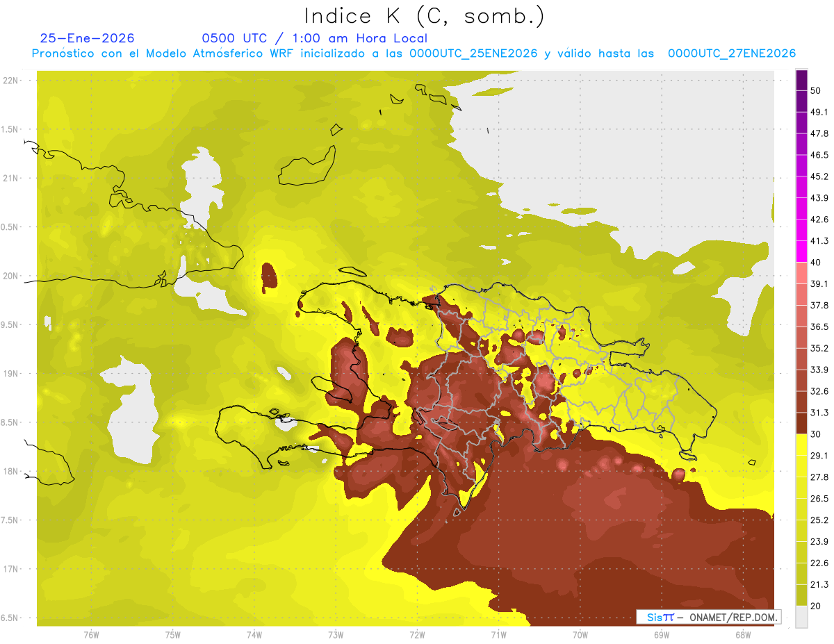The width and height of the screenshot is (834, 644).
Task: Click the time label '0500 UTC / 1:00 am Hora Local'
Action: pyautogui.click(x=315, y=38)
